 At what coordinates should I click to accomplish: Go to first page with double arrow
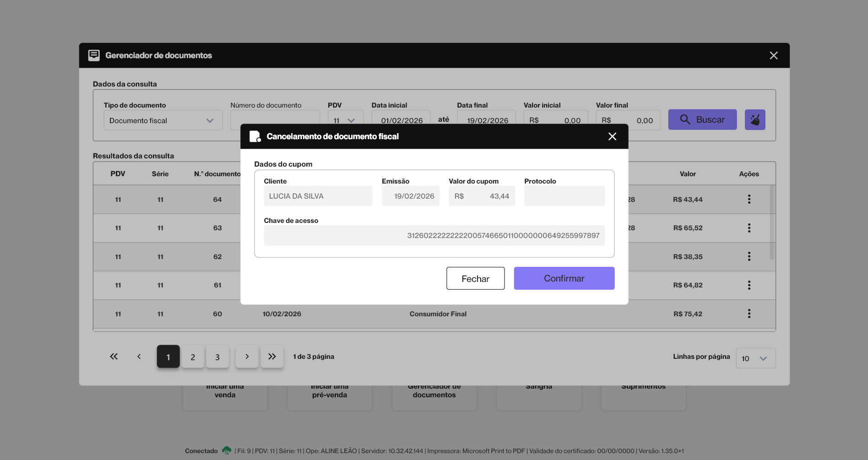coord(114,357)
